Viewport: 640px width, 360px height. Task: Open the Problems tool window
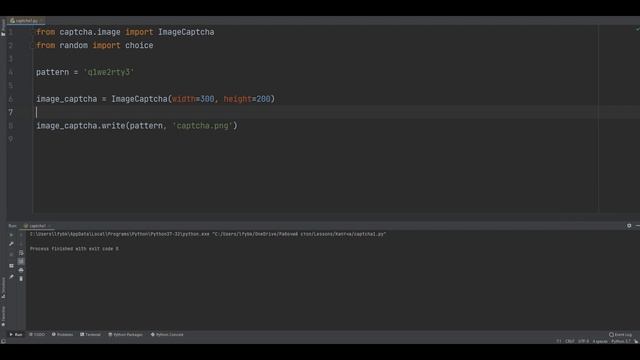tap(62, 335)
